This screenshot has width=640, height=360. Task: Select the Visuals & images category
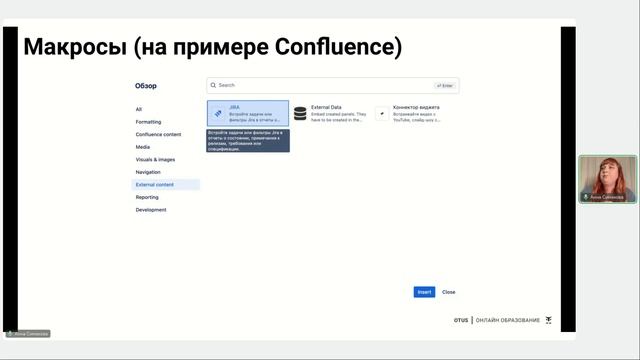point(155,160)
